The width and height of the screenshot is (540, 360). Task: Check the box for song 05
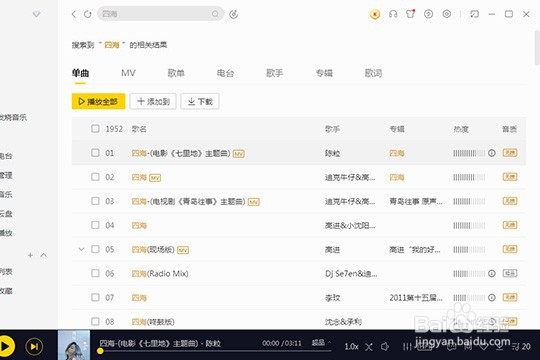(x=95, y=249)
